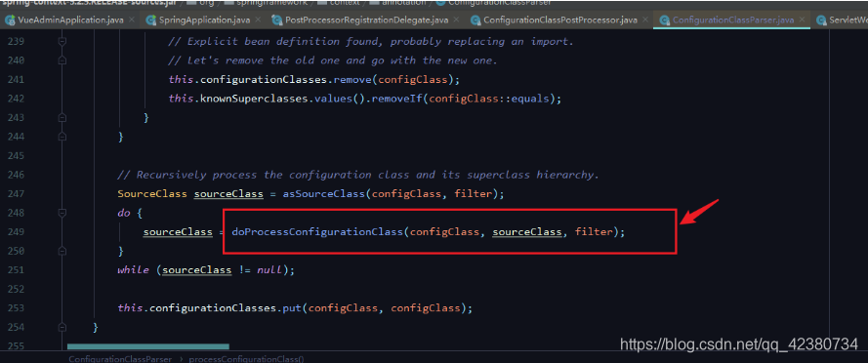Click the class icon on the ServletWe tab
This screenshot has height=363, width=868.
[x=822, y=20]
